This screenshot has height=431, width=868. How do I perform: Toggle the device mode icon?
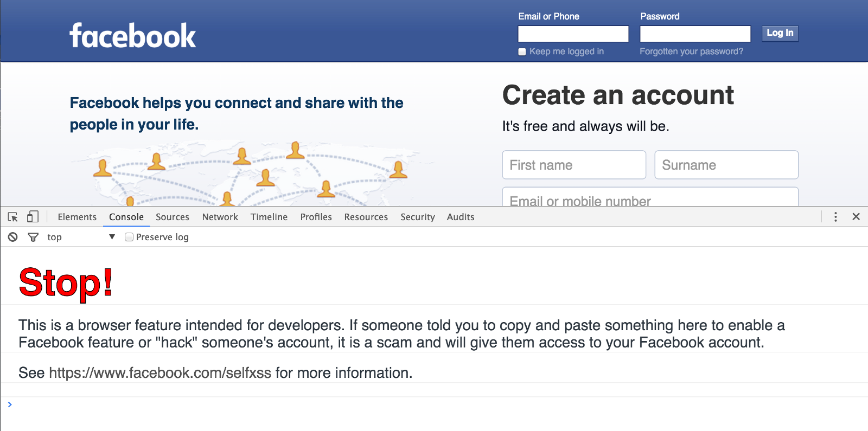point(33,217)
